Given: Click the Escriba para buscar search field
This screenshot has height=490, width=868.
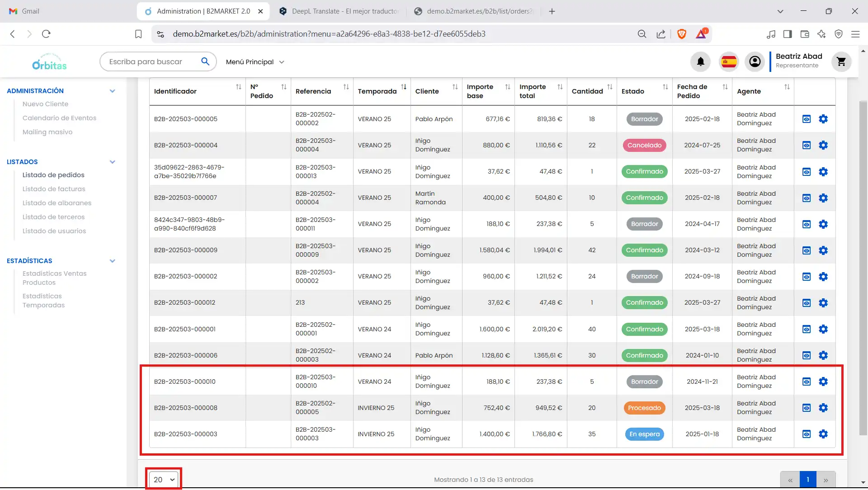Looking at the screenshot, I should (146, 61).
